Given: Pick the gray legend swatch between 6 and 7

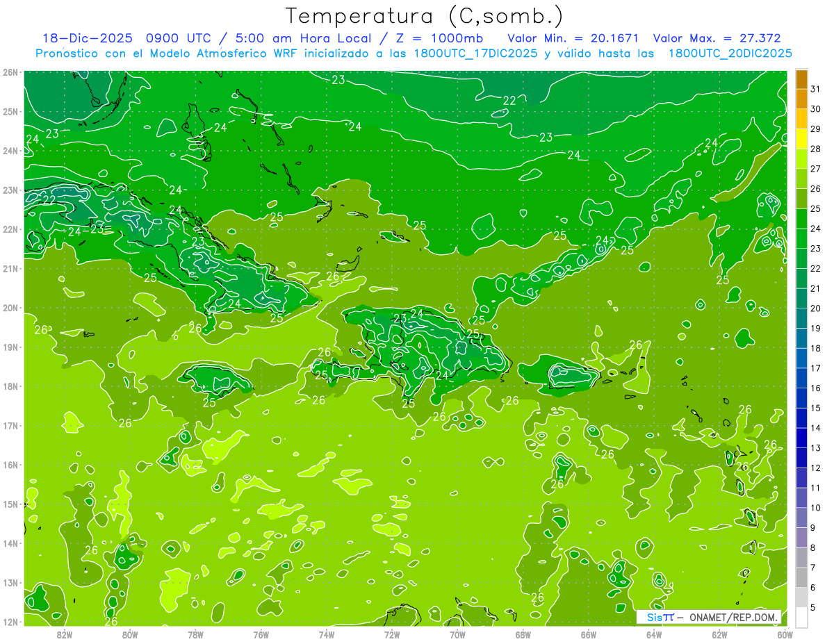Looking at the screenshot, I should click(x=801, y=577).
